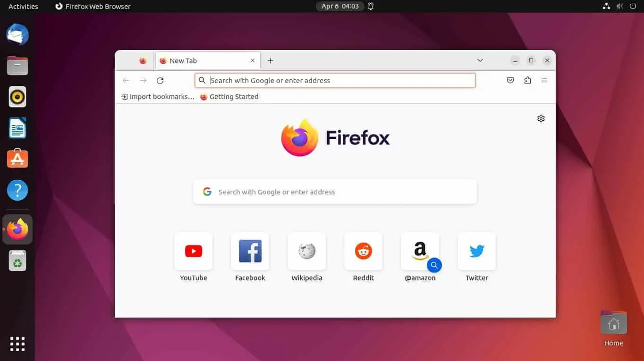Open a new tab with plus button

pos(271,61)
